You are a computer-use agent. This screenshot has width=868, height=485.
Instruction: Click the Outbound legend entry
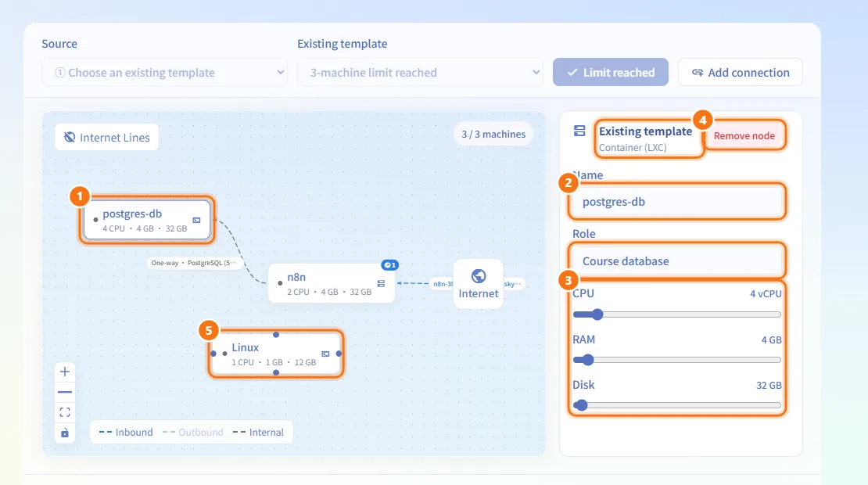pos(192,433)
